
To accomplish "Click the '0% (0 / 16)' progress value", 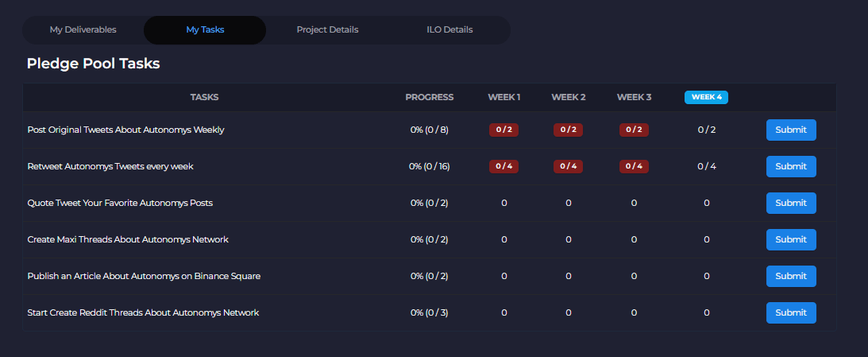I will [429, 166].
